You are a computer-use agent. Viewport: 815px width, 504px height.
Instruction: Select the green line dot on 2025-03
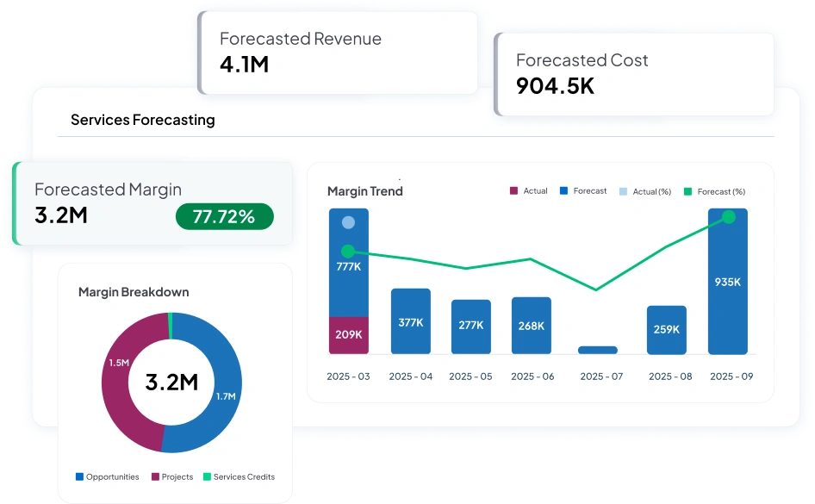pyautogui.click(x=348, y=252)
